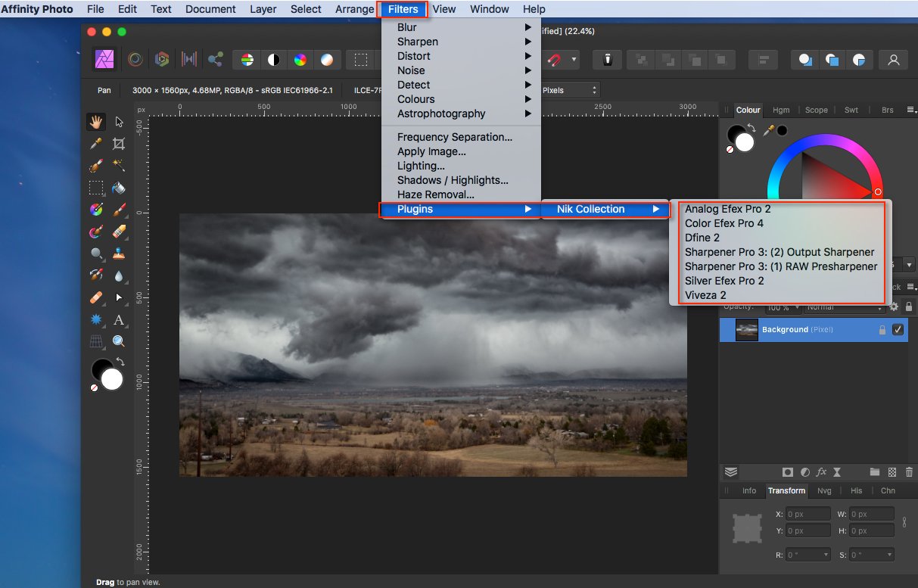
Task: Lock the Background layer
Action: pyautogui.click(x=882, y=329)
